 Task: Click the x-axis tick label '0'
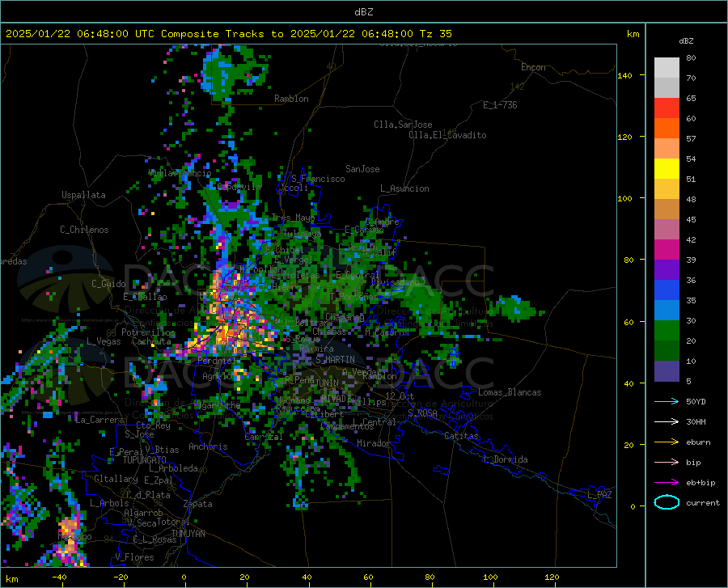(184, 577)
